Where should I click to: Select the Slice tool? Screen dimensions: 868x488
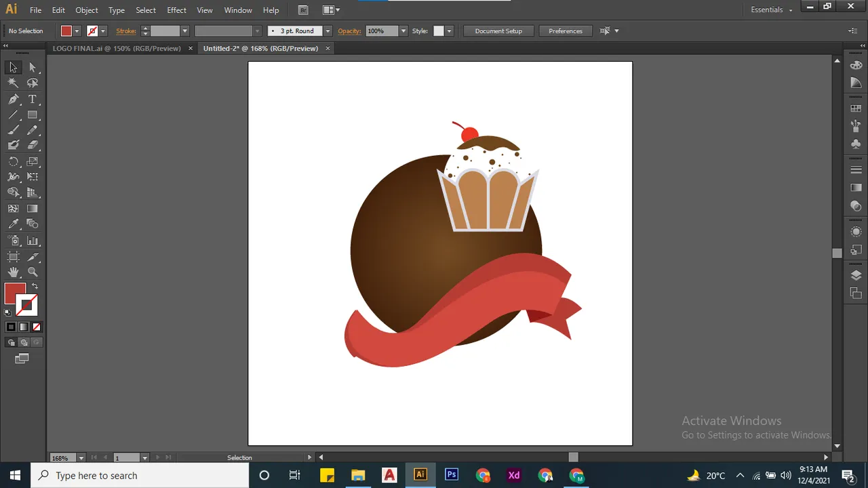point(33,257)
